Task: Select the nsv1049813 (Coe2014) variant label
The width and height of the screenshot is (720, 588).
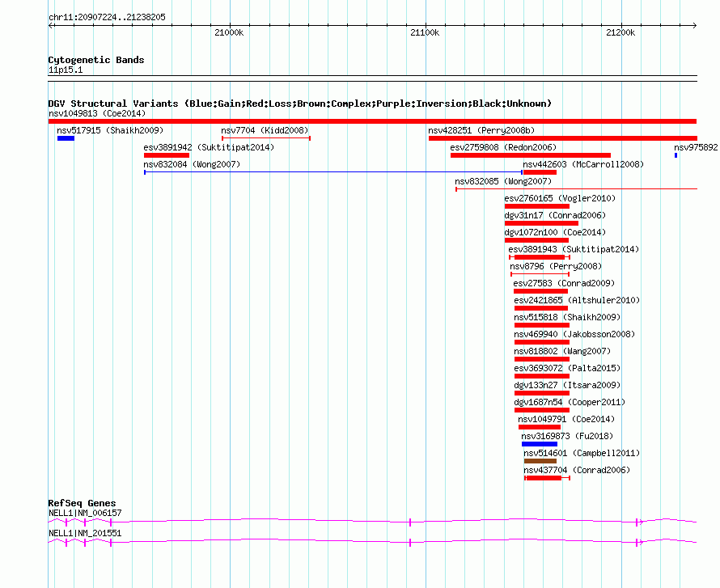Action: [x=96, y=113]
